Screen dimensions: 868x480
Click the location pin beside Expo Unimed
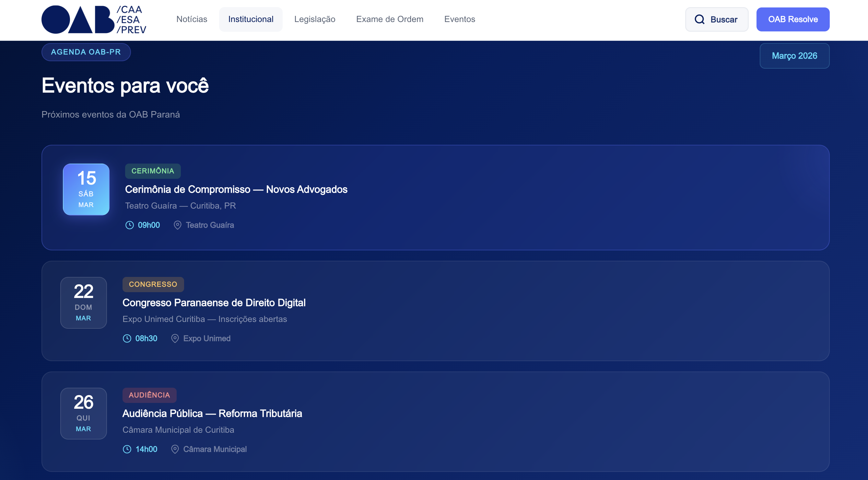175,339
